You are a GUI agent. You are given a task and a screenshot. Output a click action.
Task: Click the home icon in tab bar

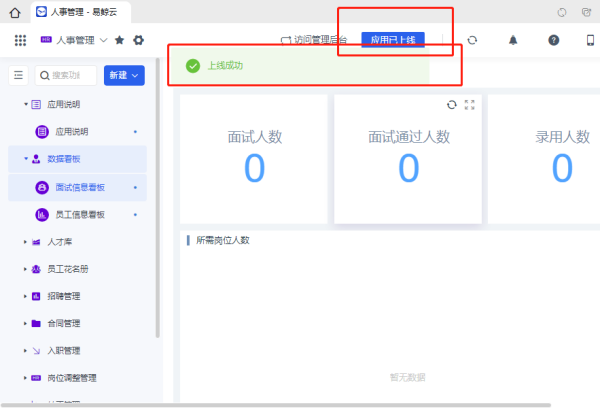click(x=15, y=13)
